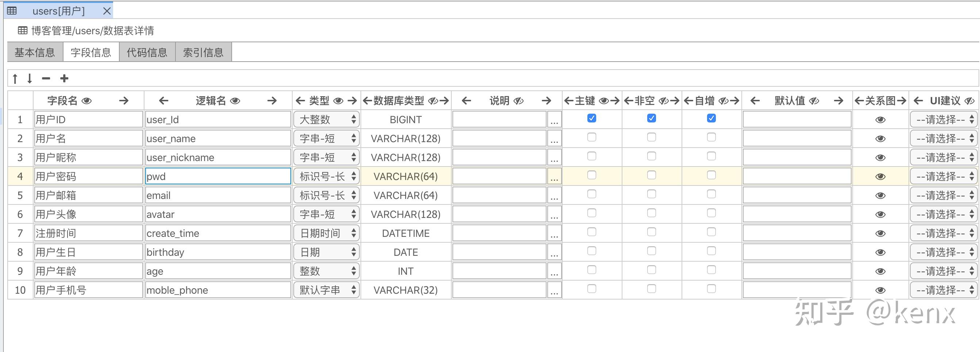Toggle hidden-eye icon in 非空 header

point(663,101)
